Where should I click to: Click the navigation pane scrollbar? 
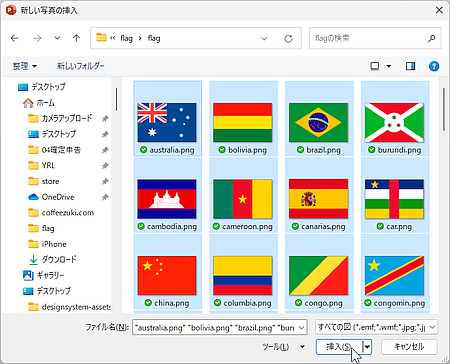click(116, 99)
